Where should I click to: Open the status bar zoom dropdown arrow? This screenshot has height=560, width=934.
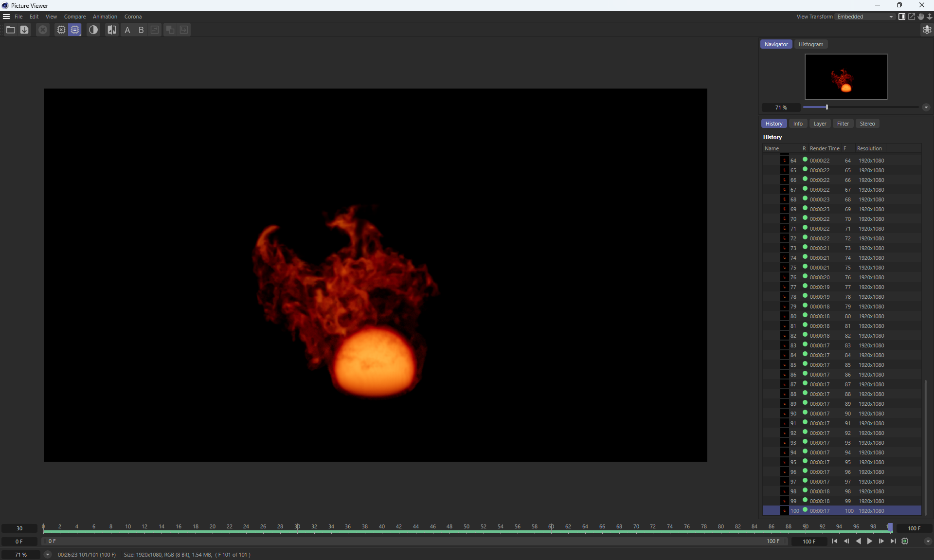tap(48, 555)
